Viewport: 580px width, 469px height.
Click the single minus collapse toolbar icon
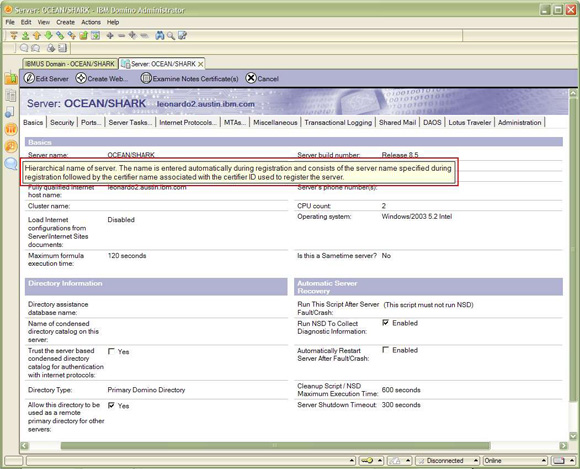(122, 36)
